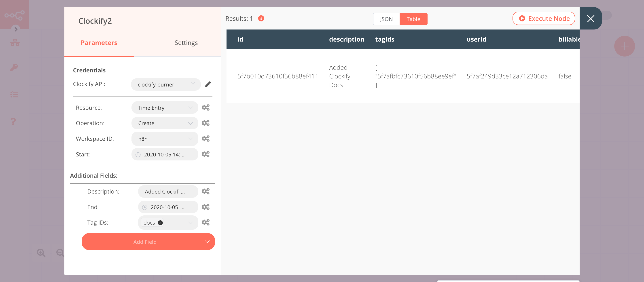This screenshot has height=282, width=644.
Task: Click the End field settings gear
Action: coord(205,206)
